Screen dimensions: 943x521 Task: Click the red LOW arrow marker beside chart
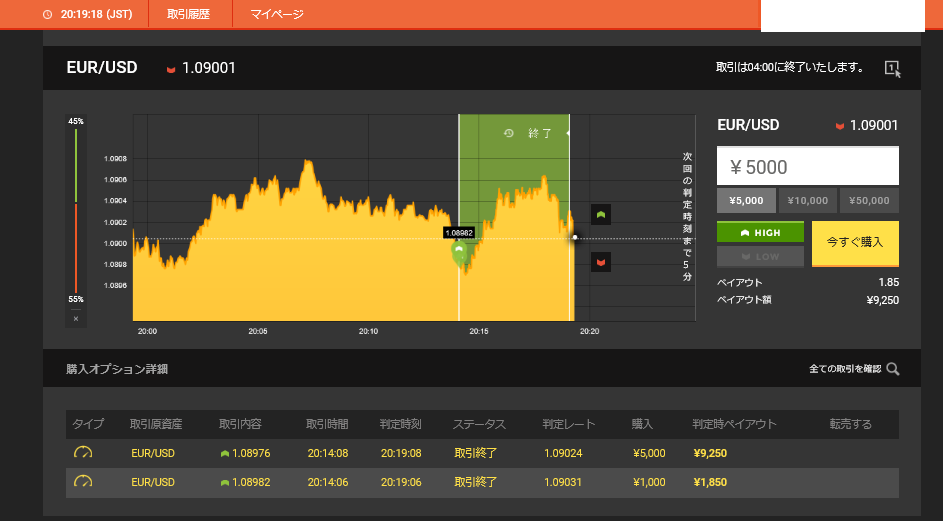click(600, 261)
